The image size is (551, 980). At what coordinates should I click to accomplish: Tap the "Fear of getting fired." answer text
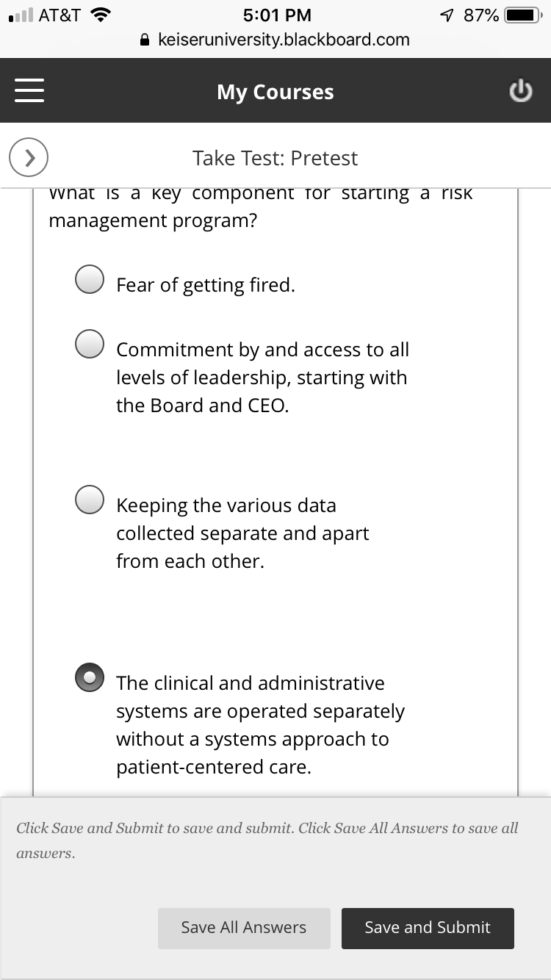tap(206, 285)
